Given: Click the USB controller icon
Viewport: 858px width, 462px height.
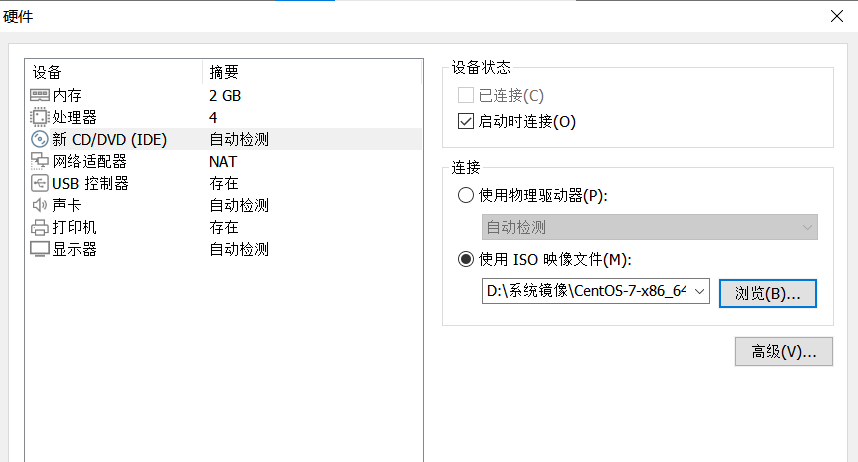Looking at the screenshot, I should pyautogui.click(x=39, y=183).
